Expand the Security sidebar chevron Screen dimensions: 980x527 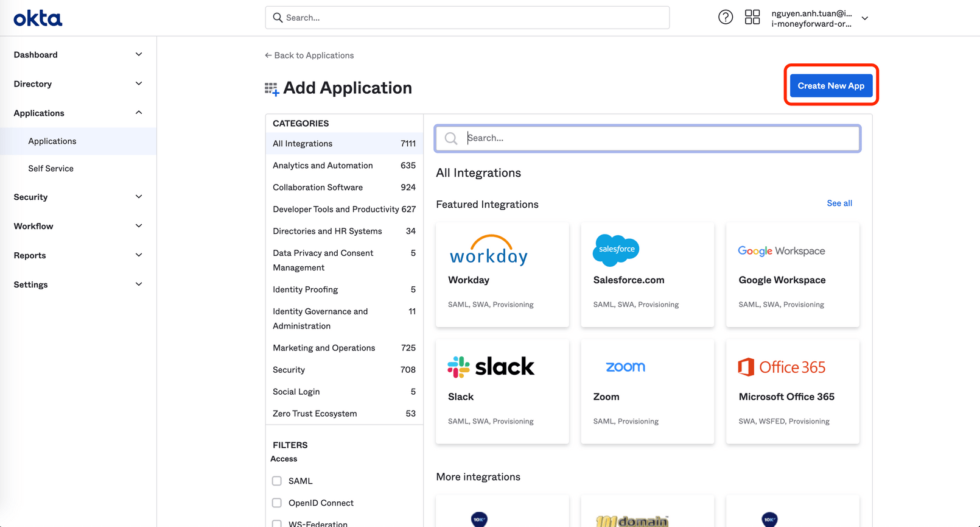coord(139,197)
